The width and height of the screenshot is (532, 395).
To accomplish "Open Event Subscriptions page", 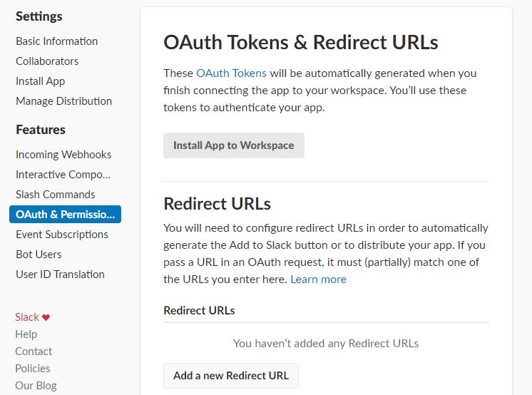I will coord(62,235).
